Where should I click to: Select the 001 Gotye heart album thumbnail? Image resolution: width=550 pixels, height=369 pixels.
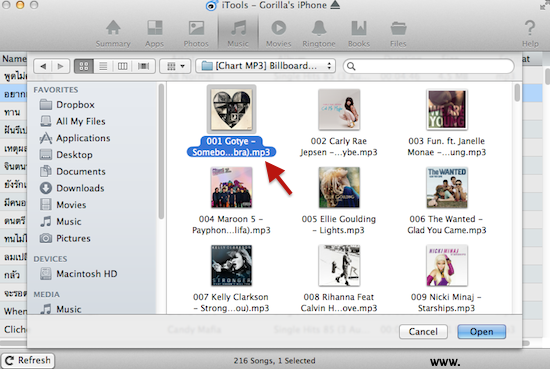tap(232, 109)
